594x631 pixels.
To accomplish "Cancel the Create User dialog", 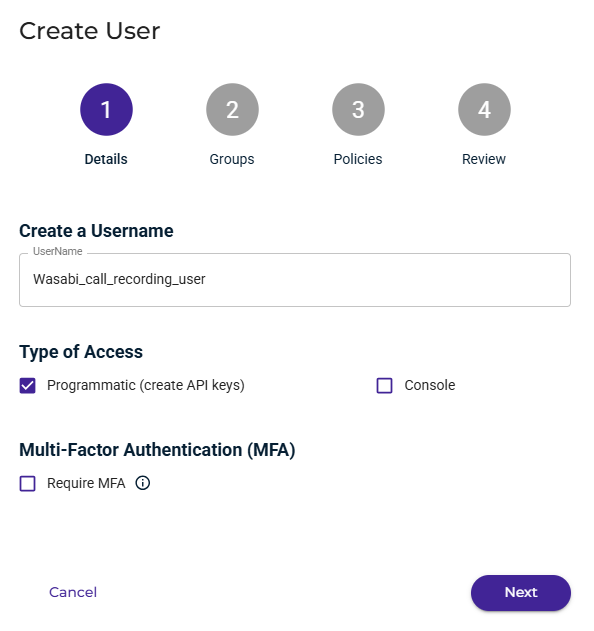I will (x=73, y=592).
